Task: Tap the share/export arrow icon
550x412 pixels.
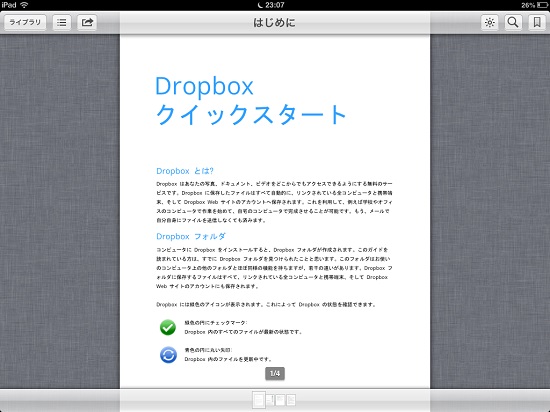Action: click(x=87, y=22)
